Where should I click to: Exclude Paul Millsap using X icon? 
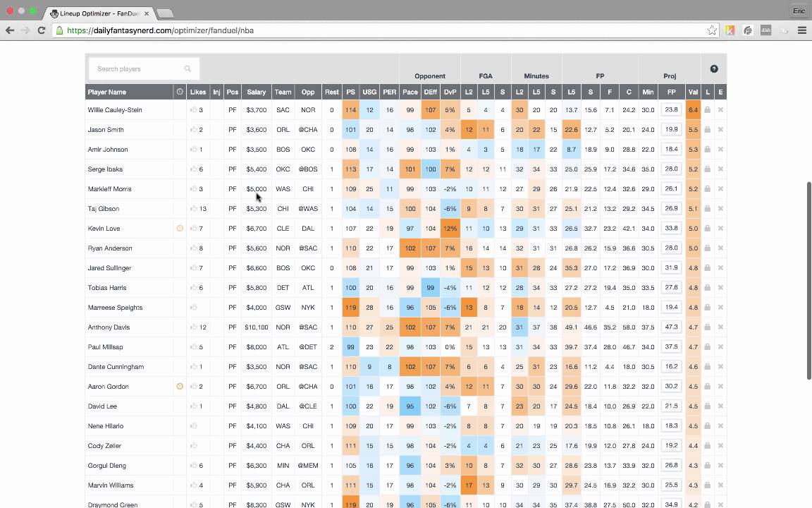coord(720,347)
